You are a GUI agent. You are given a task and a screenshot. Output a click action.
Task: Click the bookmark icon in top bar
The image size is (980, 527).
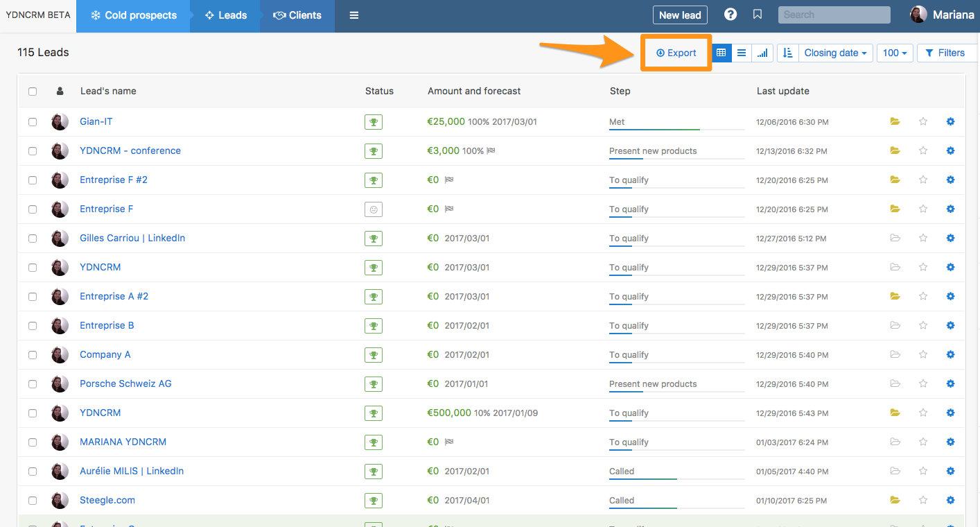click(x=758, y=15)
